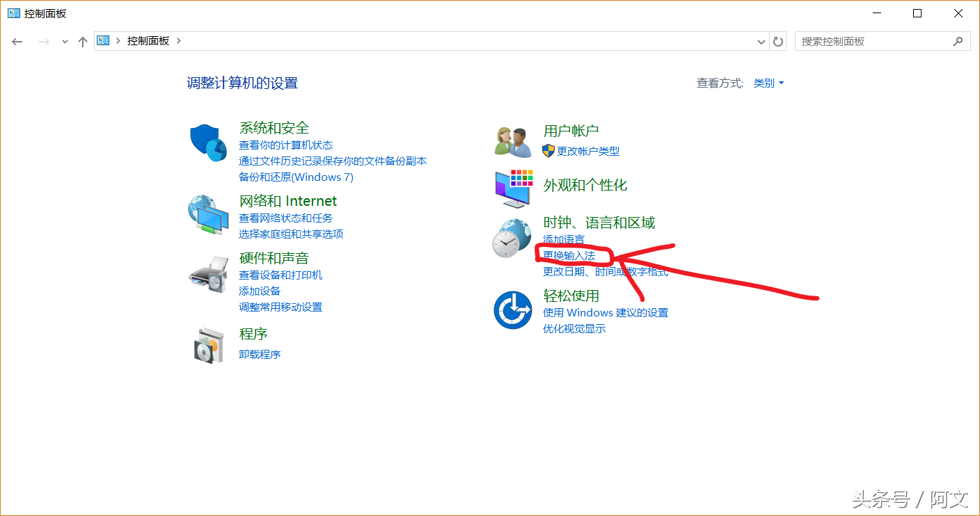Open the 外观和个性化 monitor icon
Viewport: 980px width, 516px height.
pos(514,188)
